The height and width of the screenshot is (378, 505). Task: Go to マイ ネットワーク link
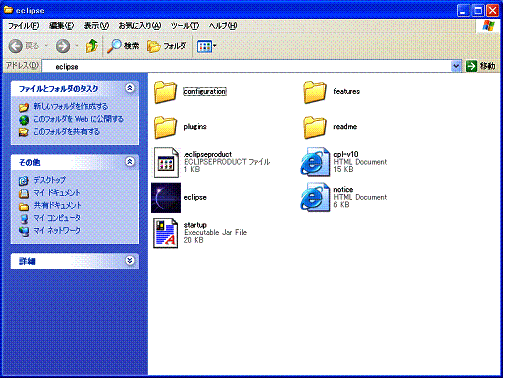57,231
